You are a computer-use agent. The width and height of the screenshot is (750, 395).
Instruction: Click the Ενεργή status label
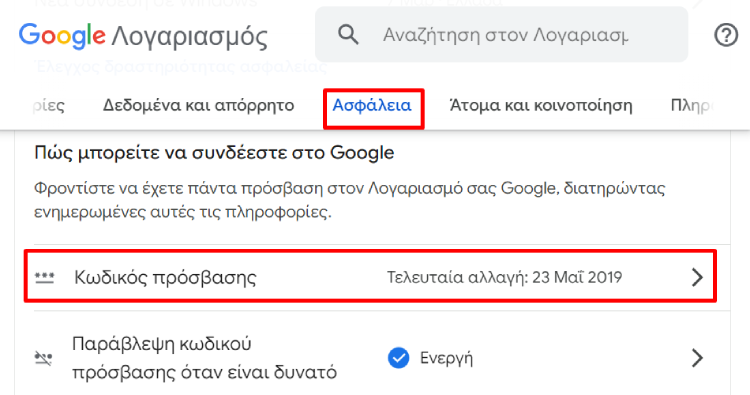click(x=446, y=358)
